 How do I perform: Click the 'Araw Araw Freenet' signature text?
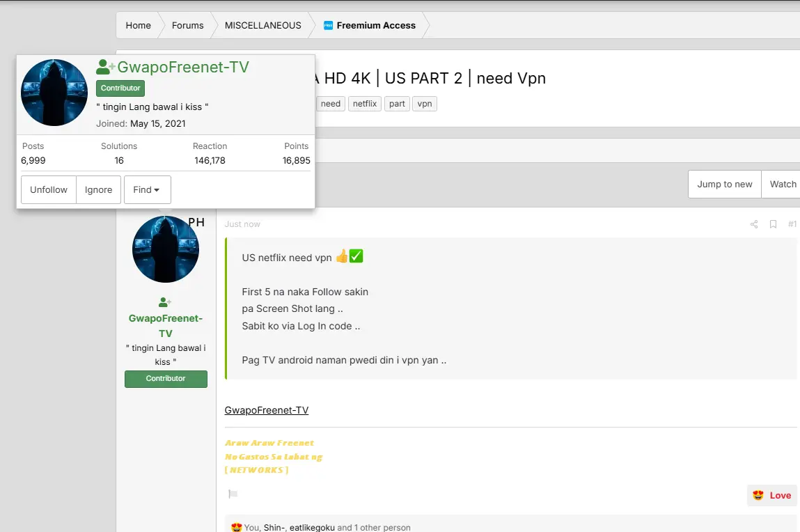(269, 443)
